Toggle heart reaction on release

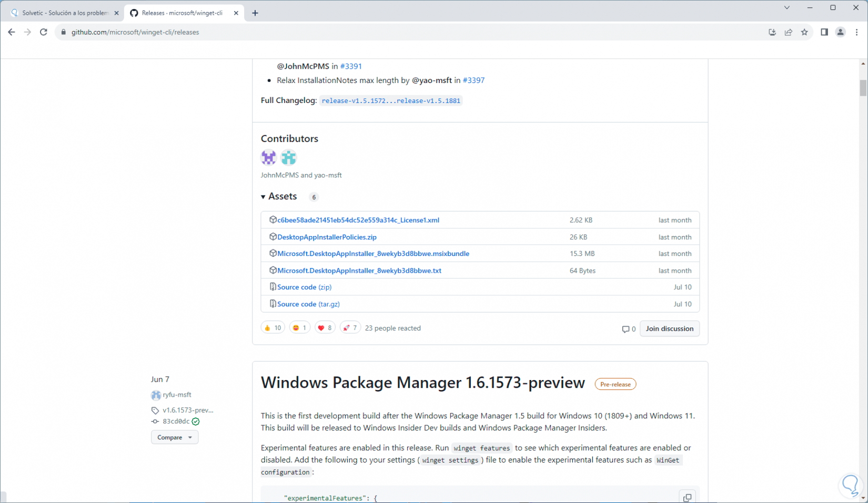[325, 328]
